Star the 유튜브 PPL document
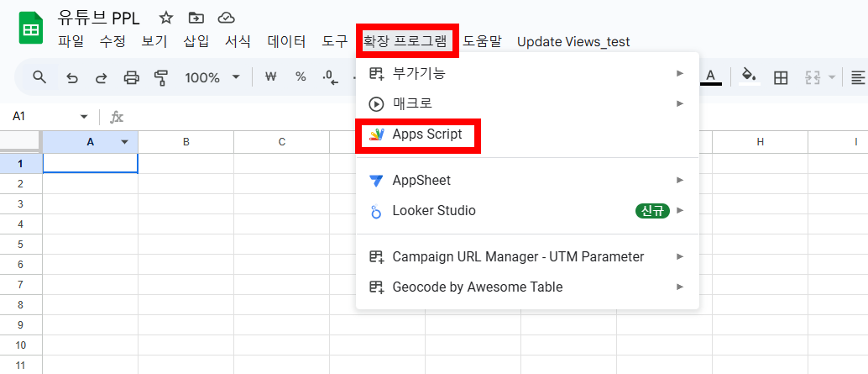The width and height of the screenshot is (868, 374). 165,18
